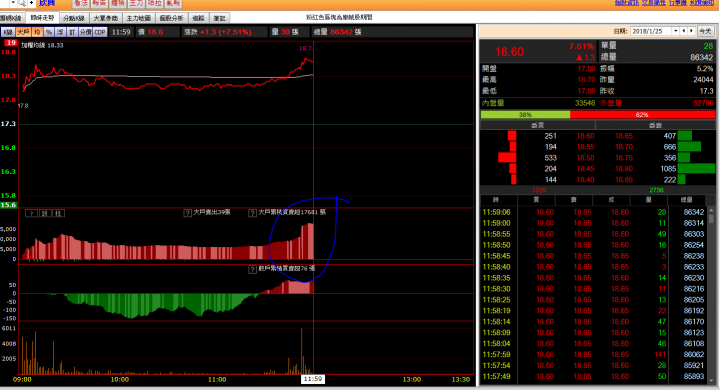This screenshot has height=390, width=720.
Task: Click the 柱 bar-chart style button
Action: click(x=58, y=213)
